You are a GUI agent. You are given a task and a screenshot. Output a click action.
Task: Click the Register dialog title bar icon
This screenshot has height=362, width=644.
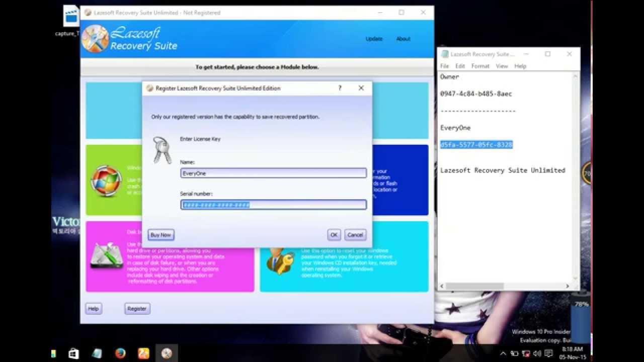(x=149, y=88)
